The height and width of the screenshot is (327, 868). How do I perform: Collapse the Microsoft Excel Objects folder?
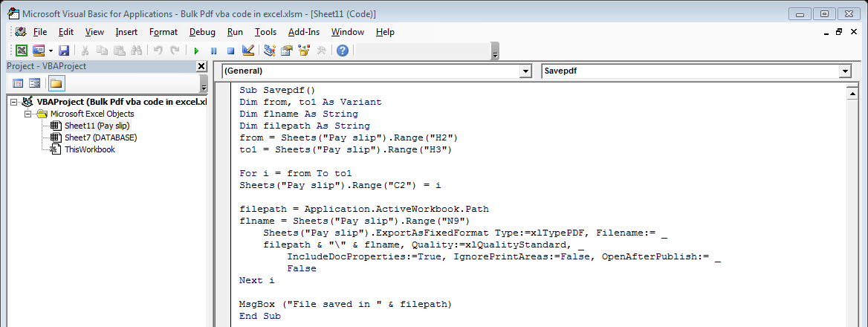pyautogui.click(x=28, y=114)
